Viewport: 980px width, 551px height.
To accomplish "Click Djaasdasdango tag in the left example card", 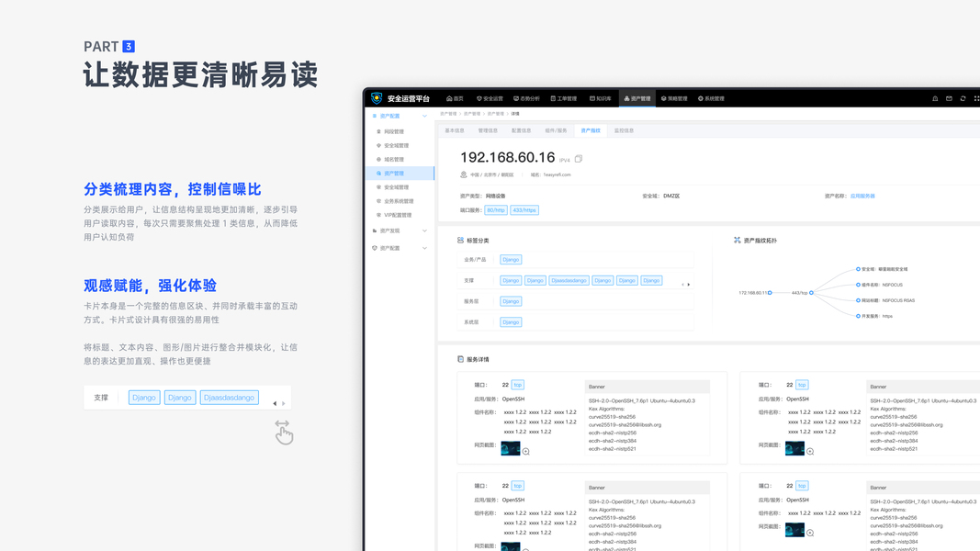I will click(230, 398).
